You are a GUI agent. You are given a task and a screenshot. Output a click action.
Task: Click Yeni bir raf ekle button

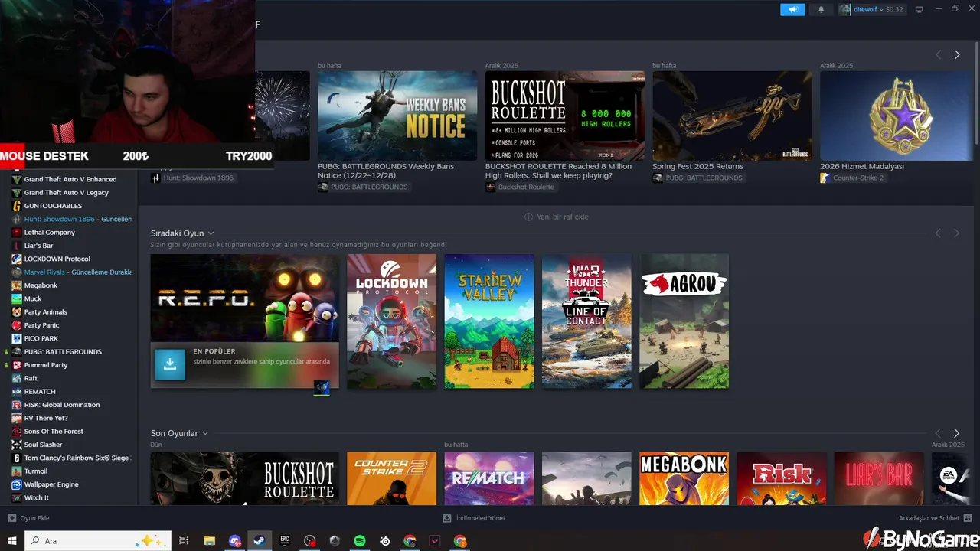point(557,217)
